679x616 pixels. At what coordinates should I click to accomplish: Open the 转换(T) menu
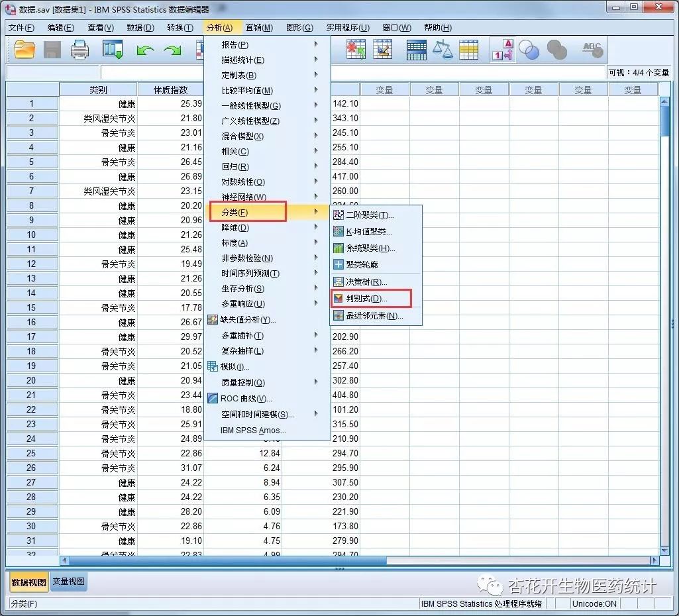pyautogui.click(x=180, y=28)
